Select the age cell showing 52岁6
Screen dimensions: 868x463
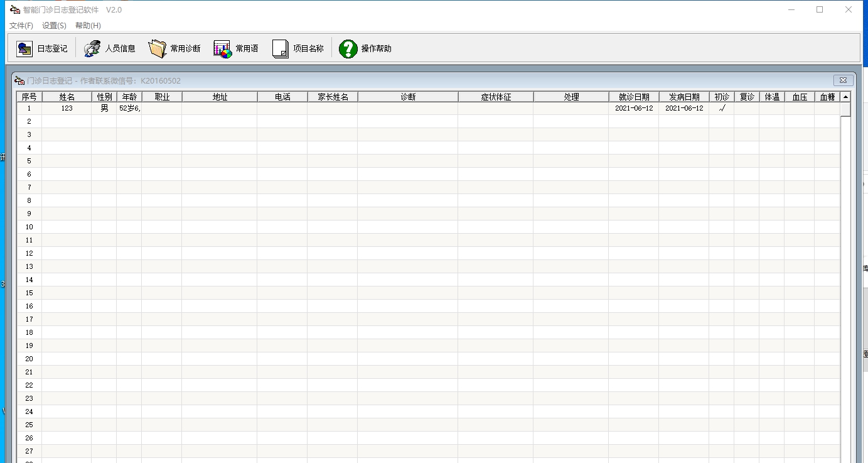click(129, 108)
